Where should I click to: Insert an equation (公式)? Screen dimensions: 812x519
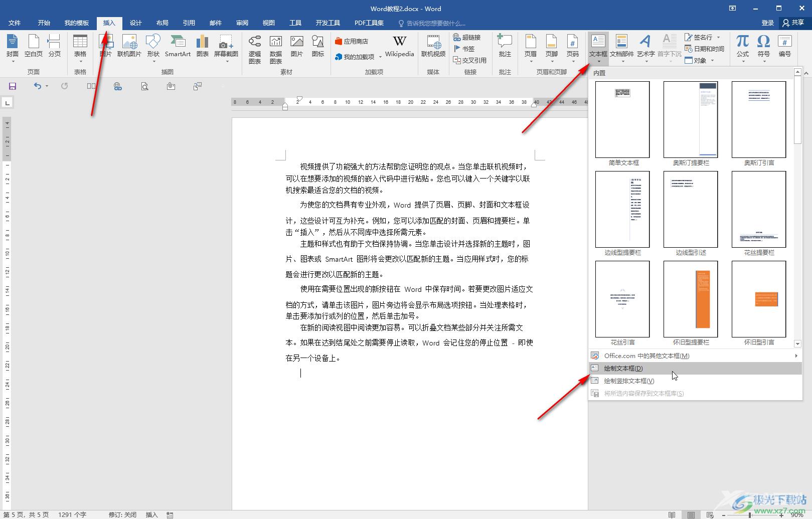pos(742,49)
